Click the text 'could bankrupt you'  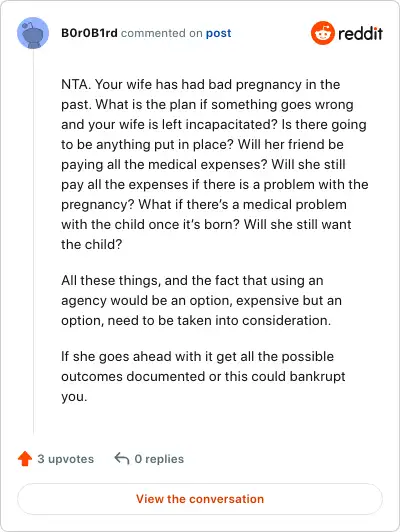[203, 386]
